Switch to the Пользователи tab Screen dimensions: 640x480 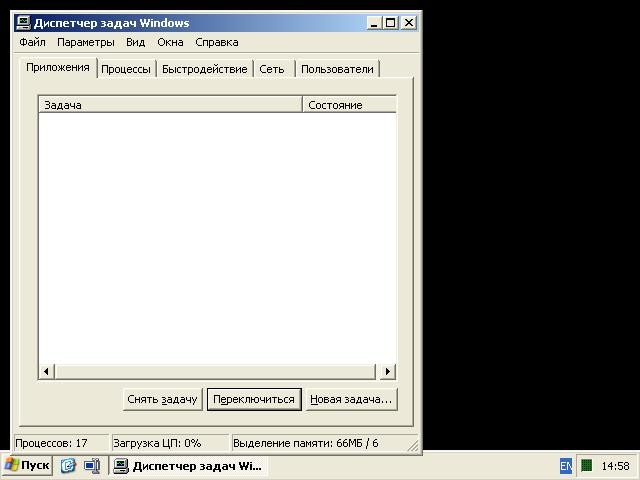(337, 69)
